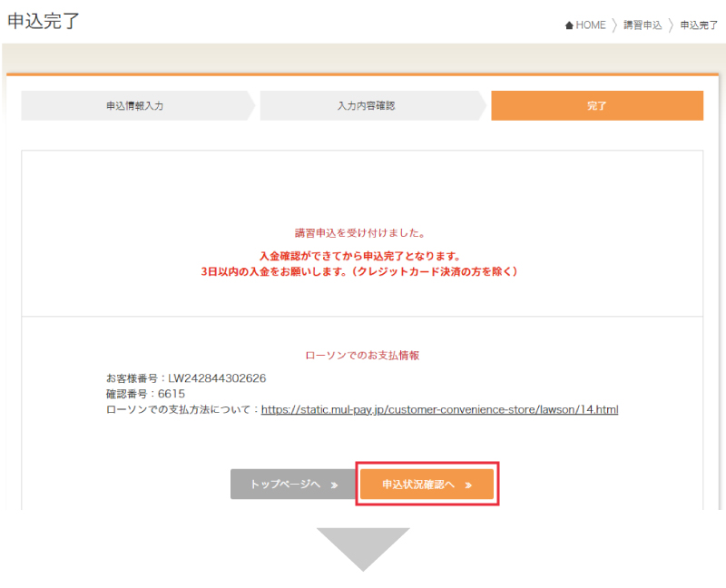Select the orange 完了 step
The width and height of the screenshot is (726, 588).
(x=596, y=105)
